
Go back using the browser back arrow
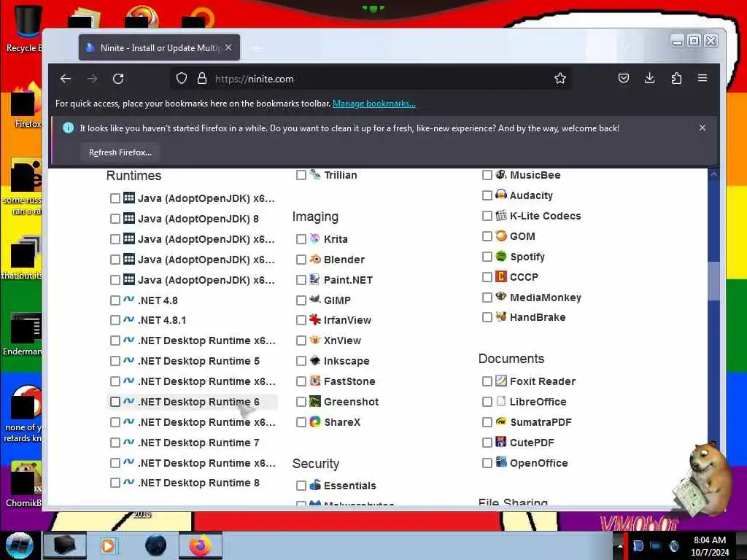pyautogui.click(x=66, y=79)
